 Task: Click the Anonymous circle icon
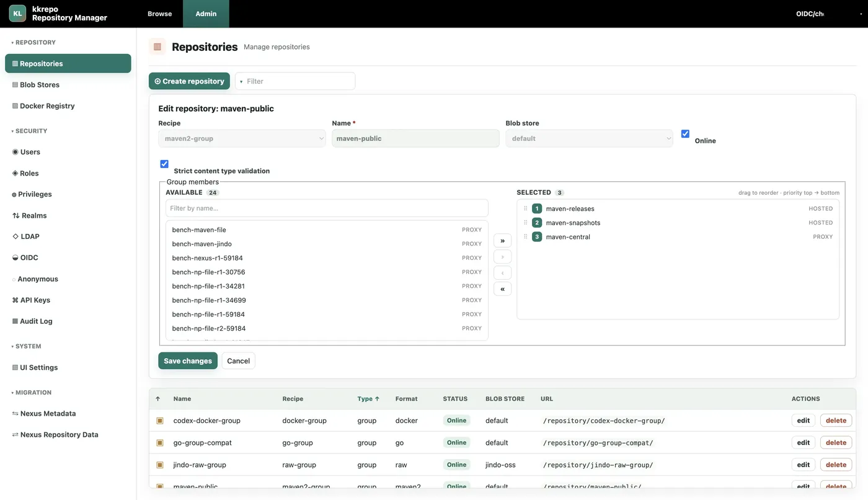coord(14,279)
